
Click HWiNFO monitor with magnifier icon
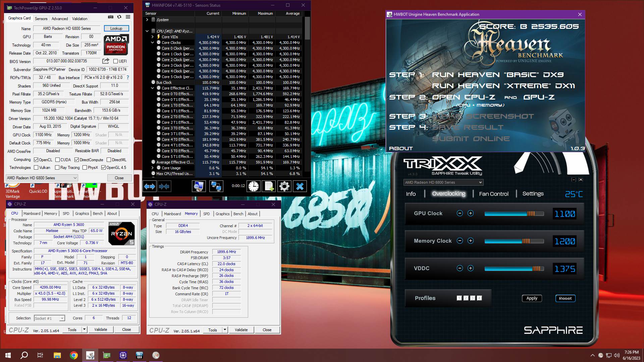(x=199, y=186)
